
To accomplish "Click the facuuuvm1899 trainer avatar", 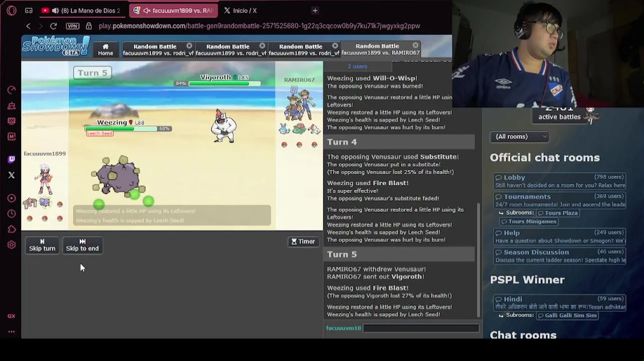I will click(x=44, y=179).
